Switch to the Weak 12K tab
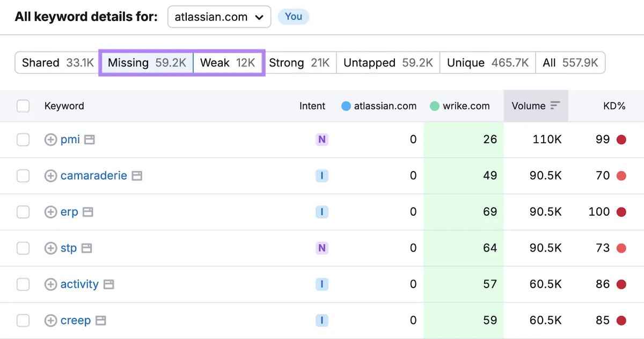 click(228, 63)
